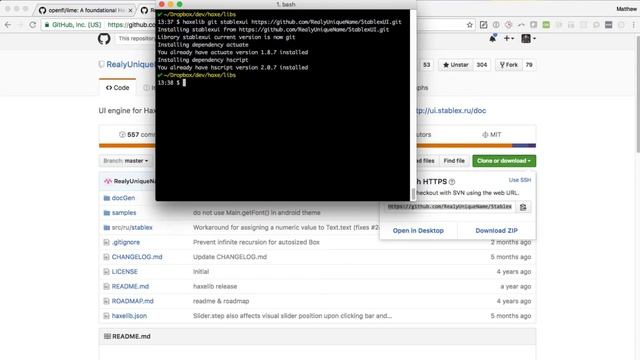640x360 pixels.
Task: Open commit 'readme & roadmap'
Action: point(221,301)
